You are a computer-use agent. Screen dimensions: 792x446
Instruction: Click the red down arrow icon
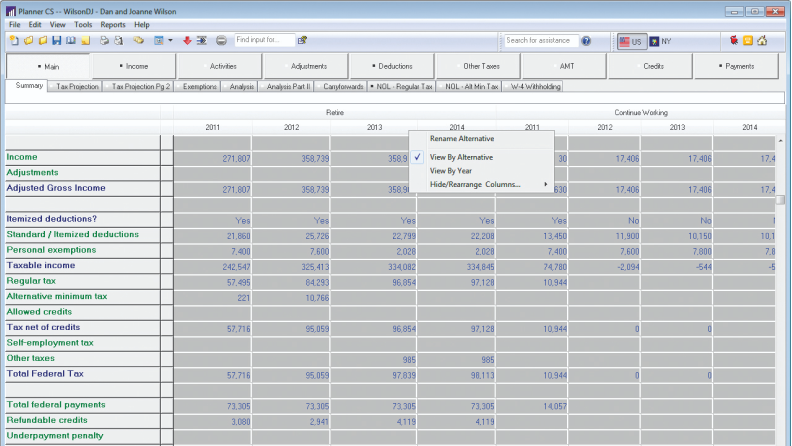[187, 40]
